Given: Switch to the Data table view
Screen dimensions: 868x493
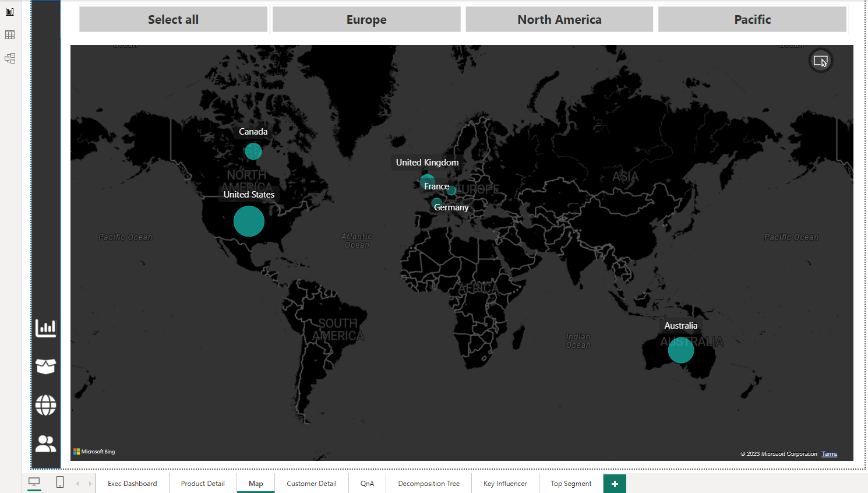Looking at the screenshot, I should (10, 35).
